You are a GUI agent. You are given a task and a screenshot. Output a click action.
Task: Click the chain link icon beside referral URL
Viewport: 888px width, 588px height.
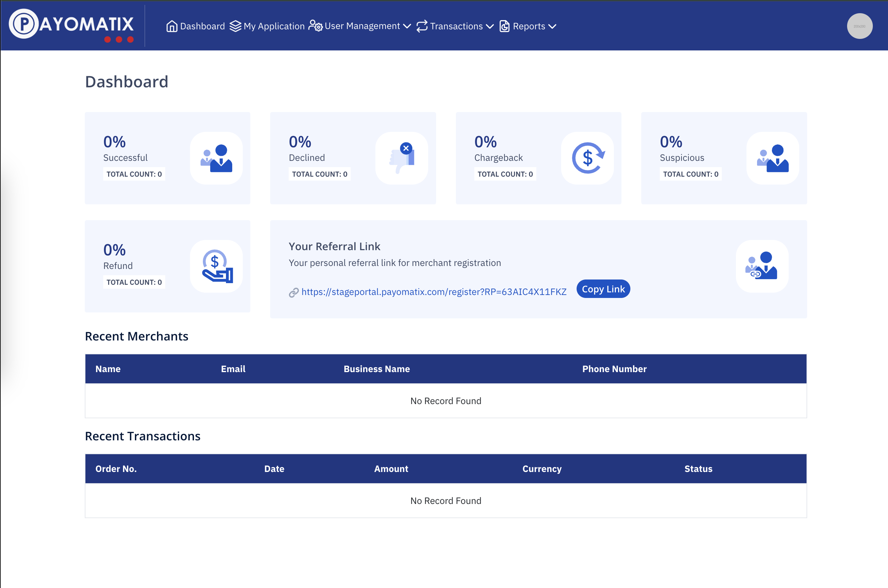coord(294,292)
